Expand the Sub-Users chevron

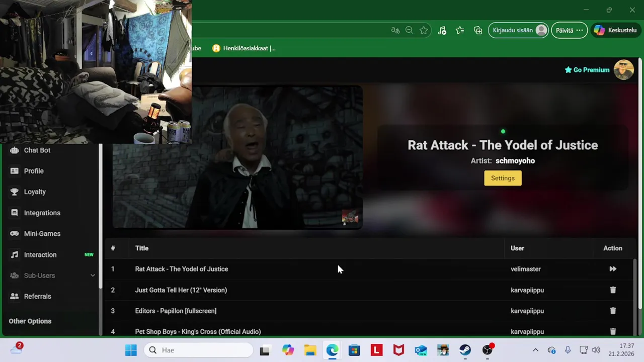93,276
